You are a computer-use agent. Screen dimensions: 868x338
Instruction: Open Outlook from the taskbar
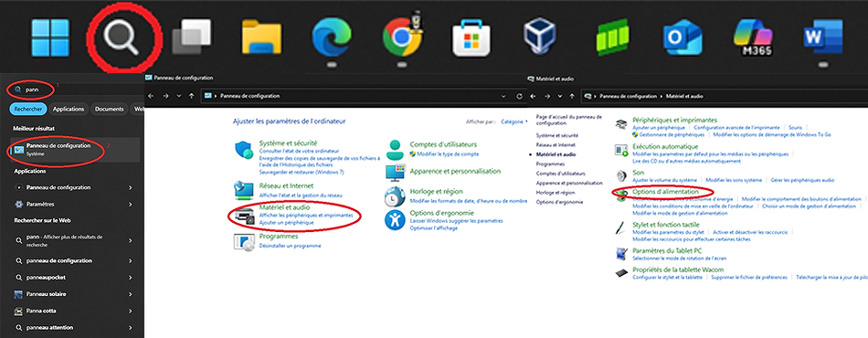click(x=683, y=37)
